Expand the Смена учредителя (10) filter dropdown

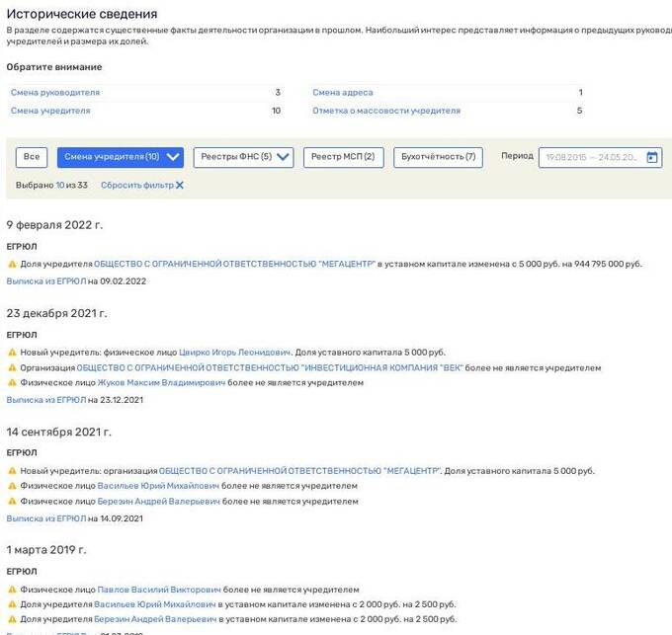tap(174, 157)
